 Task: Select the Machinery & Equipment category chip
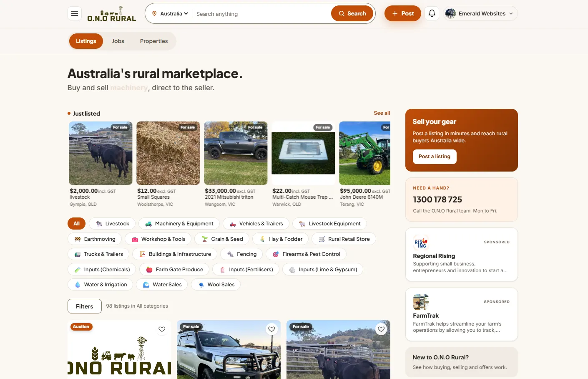coord(179,224)
